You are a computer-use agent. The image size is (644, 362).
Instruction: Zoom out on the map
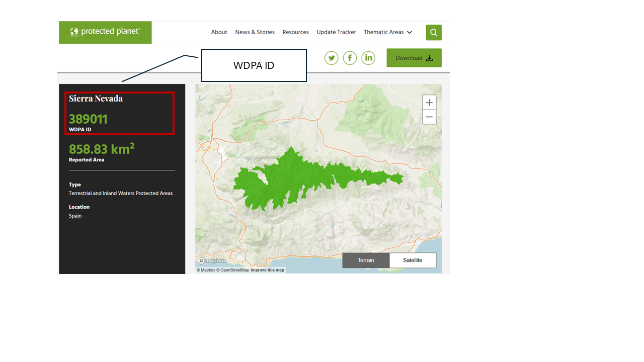point(429,117)
